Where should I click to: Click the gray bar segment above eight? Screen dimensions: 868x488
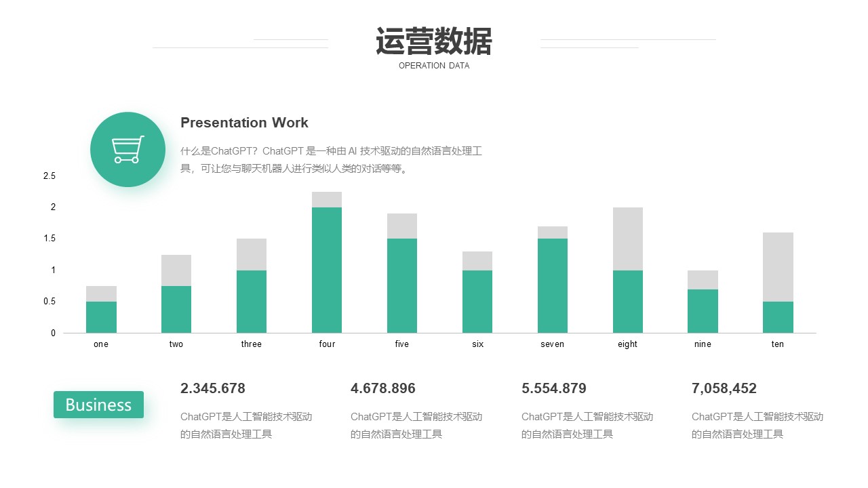point(628,239)
